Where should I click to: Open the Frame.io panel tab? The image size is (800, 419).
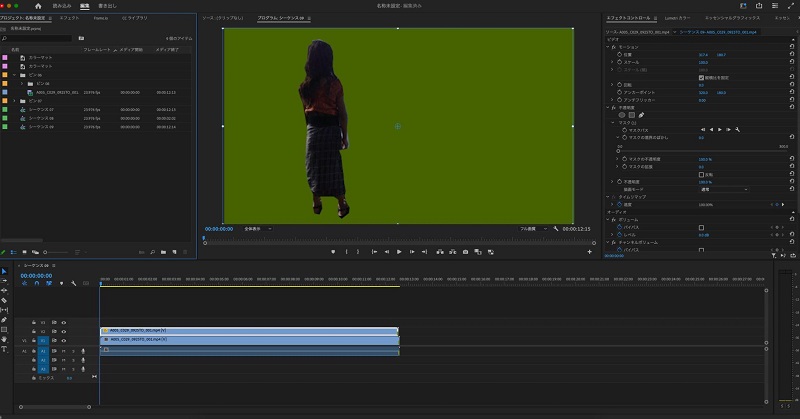[x=101, y=18]
